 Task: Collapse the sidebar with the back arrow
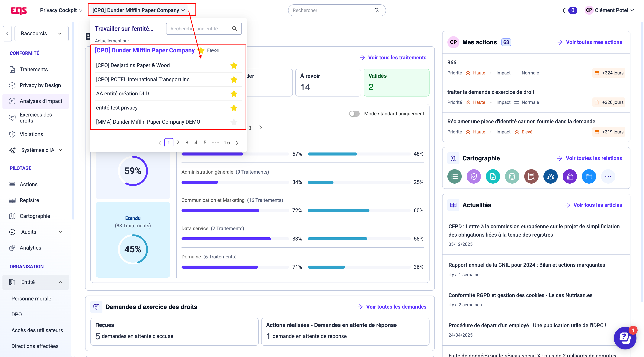tap(8, 34)
